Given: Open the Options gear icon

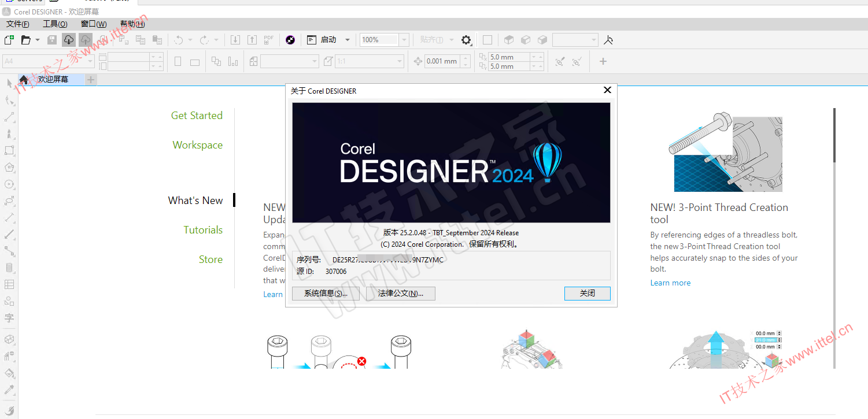Looking at the screenshot, I should (x=466, y=40).
